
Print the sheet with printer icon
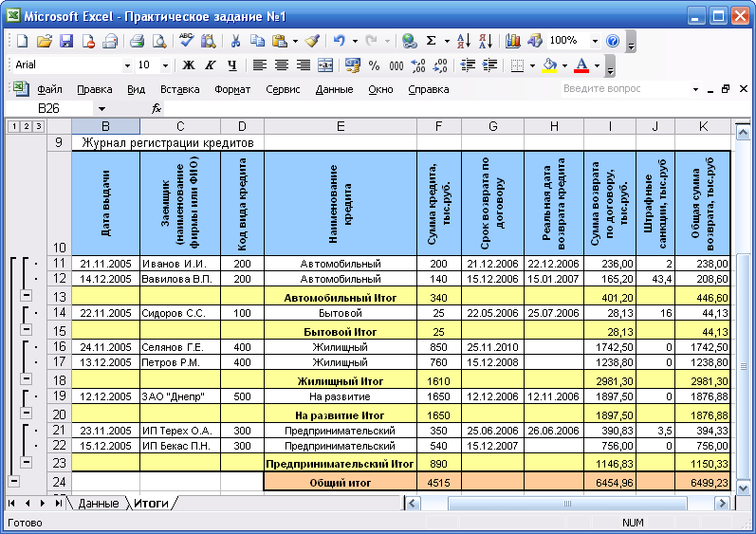137,41
